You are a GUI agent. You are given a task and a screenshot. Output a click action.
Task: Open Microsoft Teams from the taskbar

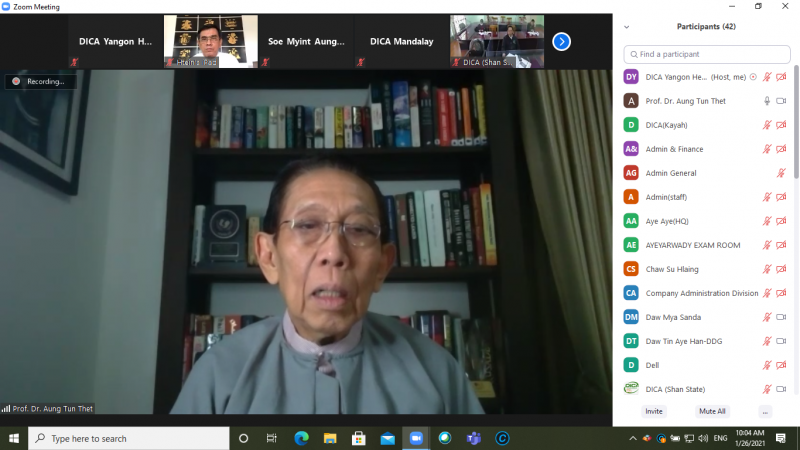click(474, 438)
